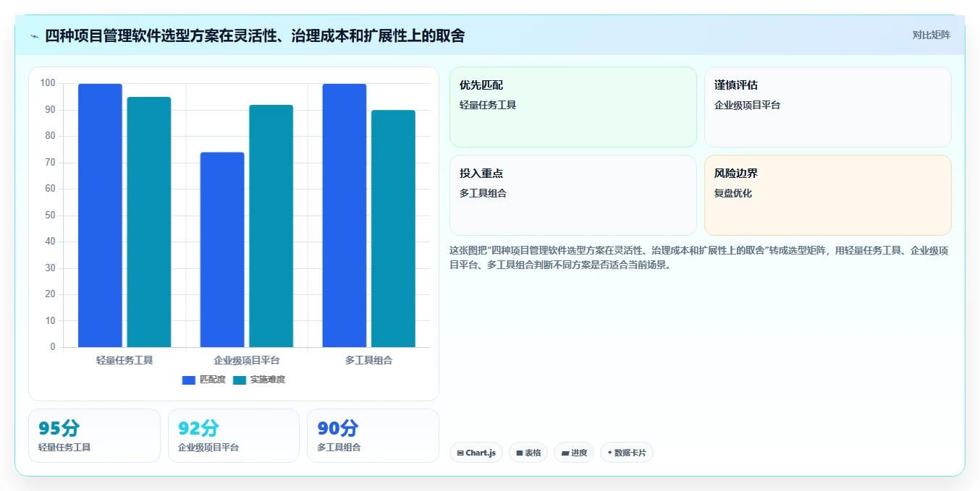Click the teal 实施难度 legend swatch
Image resolution: width=980 pixels, height=491 pixels.
click(x=240, y=380)
